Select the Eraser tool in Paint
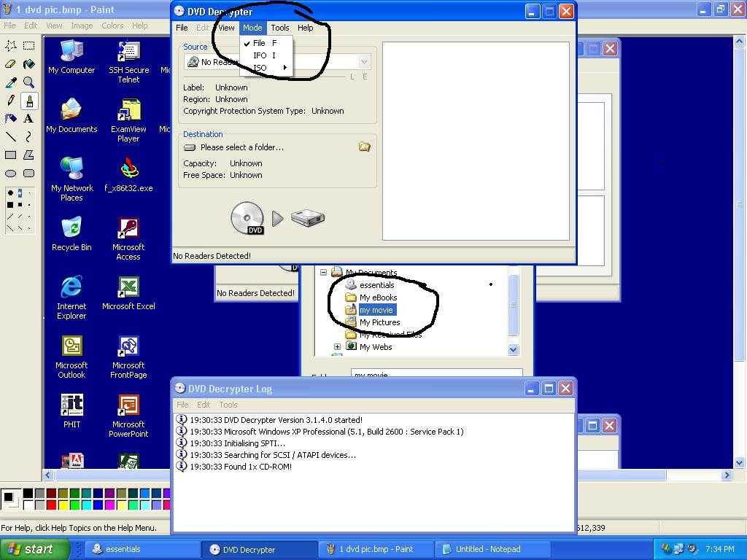 click(11, 64)
